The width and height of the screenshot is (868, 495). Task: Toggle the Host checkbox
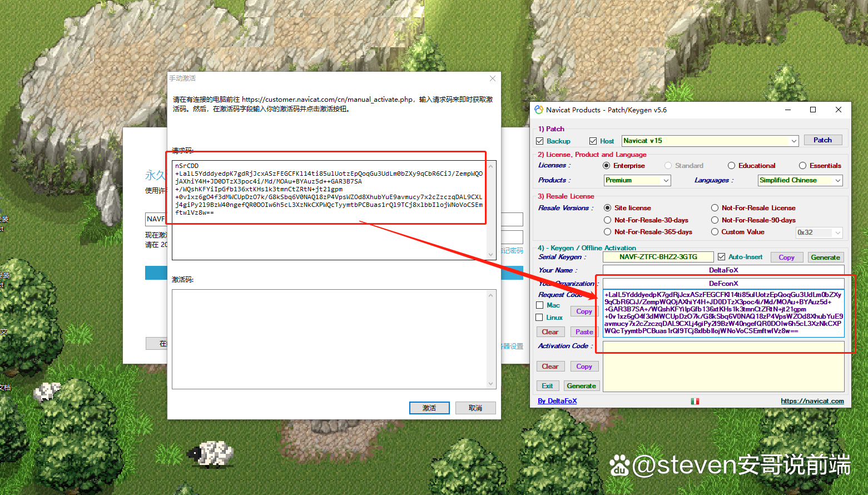(x=593, y=141)
